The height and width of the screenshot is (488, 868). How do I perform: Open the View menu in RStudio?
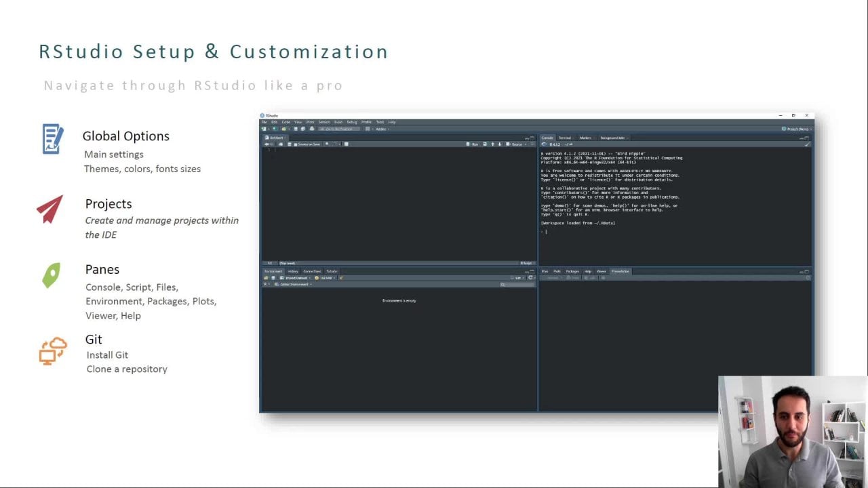point(298,122)
